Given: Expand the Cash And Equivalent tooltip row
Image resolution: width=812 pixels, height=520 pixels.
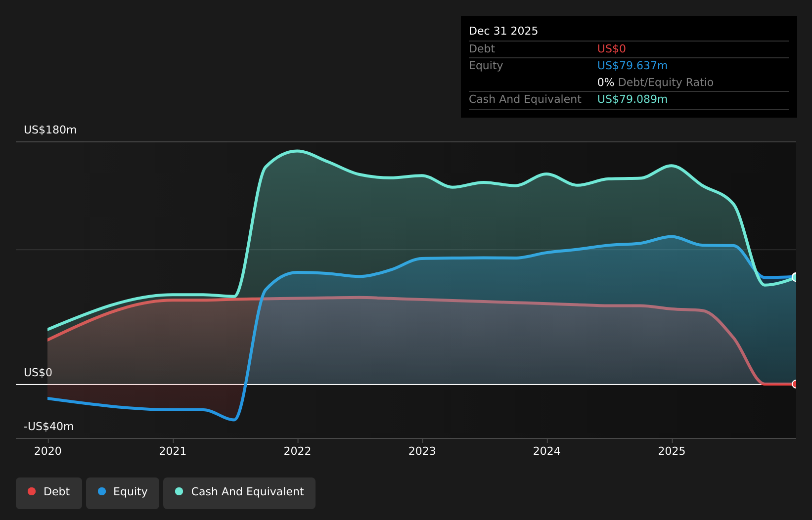Looking at the screenshot, I should [525, 99].
